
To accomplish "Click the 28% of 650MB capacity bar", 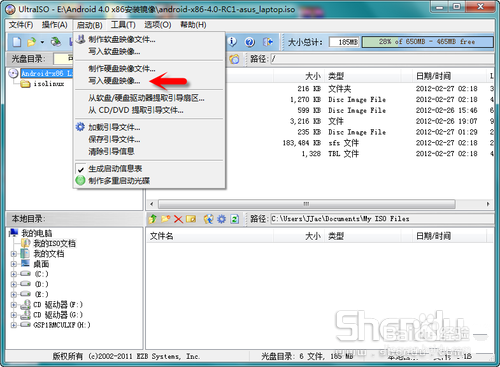I will (x=427, y=42).
